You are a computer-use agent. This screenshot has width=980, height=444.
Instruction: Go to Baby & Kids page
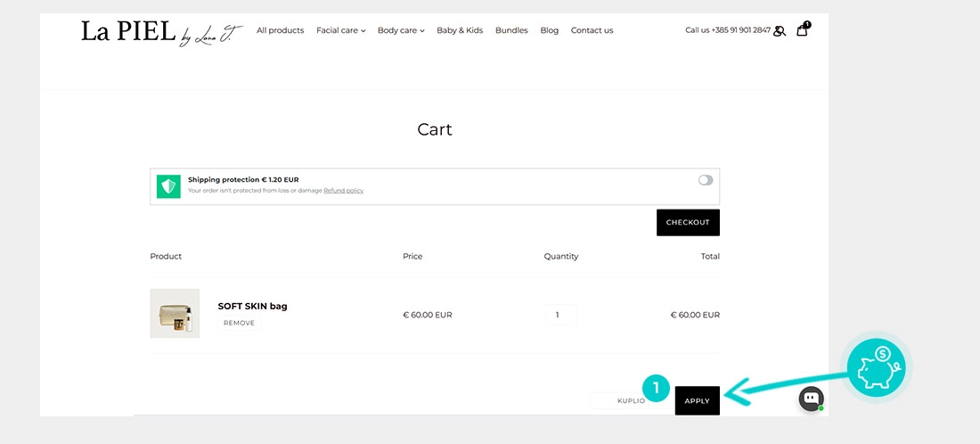pyautogui.click(x=460, y=30)
